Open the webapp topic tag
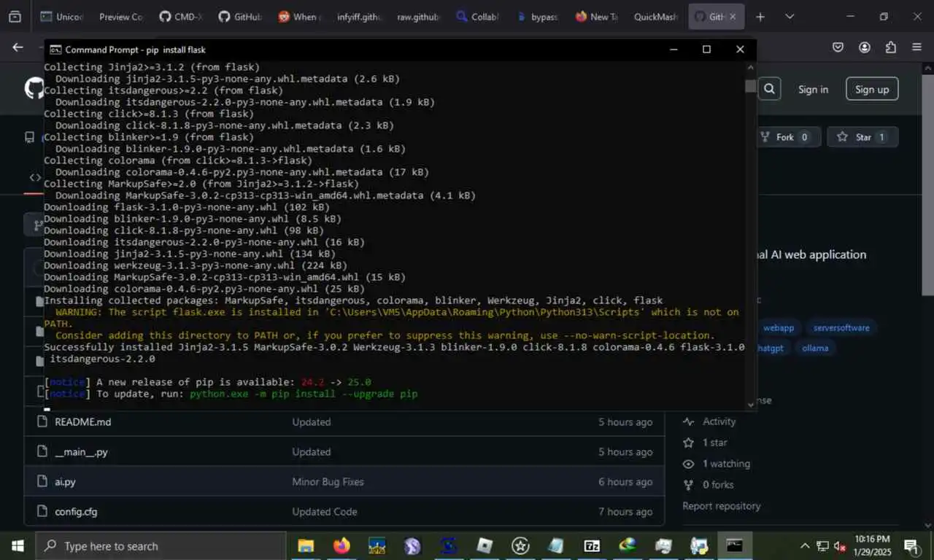Screen dimensions: 934x560 [x=778, y=328]
